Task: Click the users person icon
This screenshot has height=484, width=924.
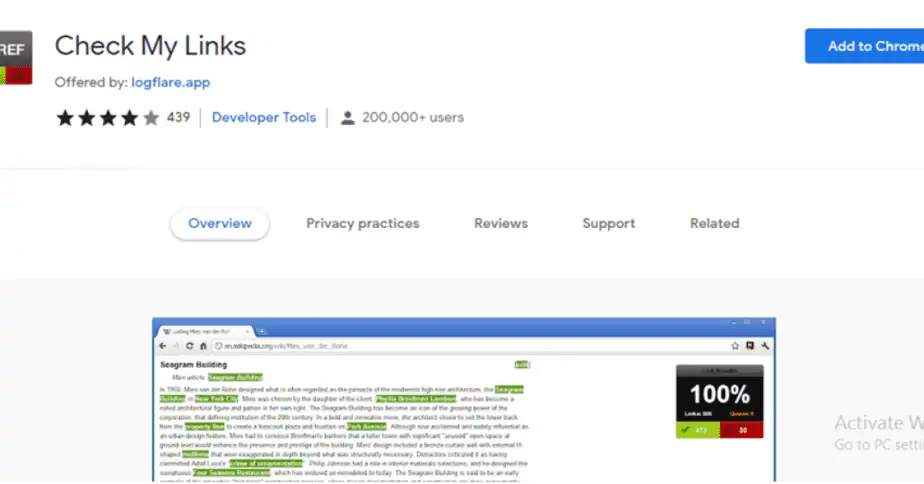Action: pos(347,118)
